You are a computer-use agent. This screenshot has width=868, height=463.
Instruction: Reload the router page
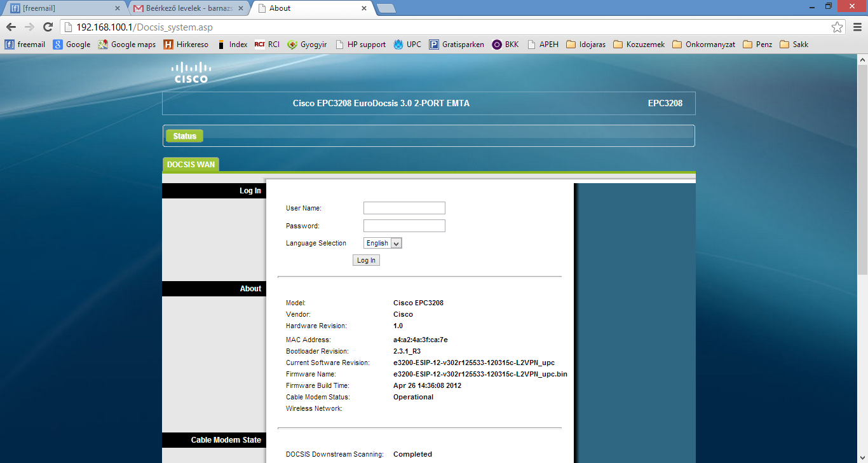pyautogui.click(x=48, y=27)
